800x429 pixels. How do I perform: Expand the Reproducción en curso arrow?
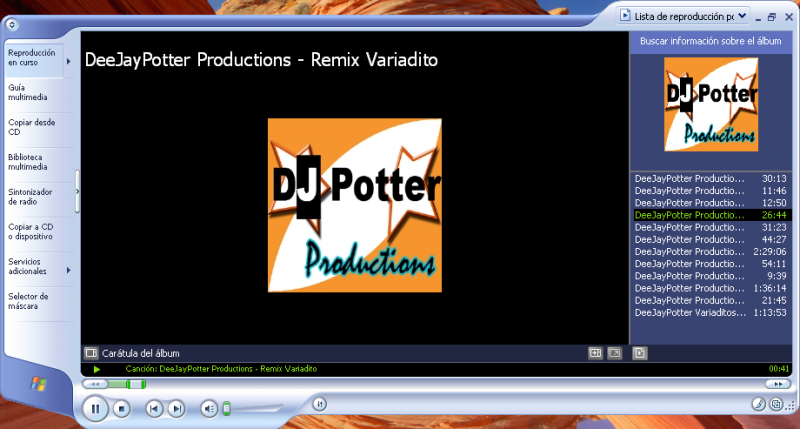click(68, 61)
